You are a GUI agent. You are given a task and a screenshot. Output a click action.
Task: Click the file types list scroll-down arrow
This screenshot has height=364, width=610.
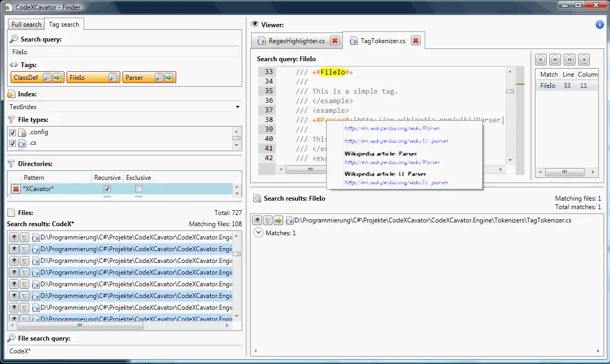(236, 145)
